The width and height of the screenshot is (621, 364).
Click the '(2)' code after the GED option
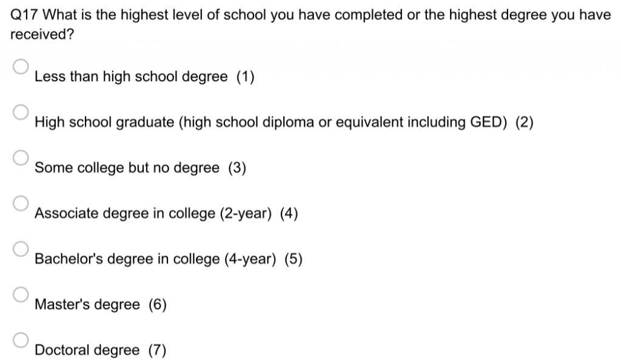point(524,122)
